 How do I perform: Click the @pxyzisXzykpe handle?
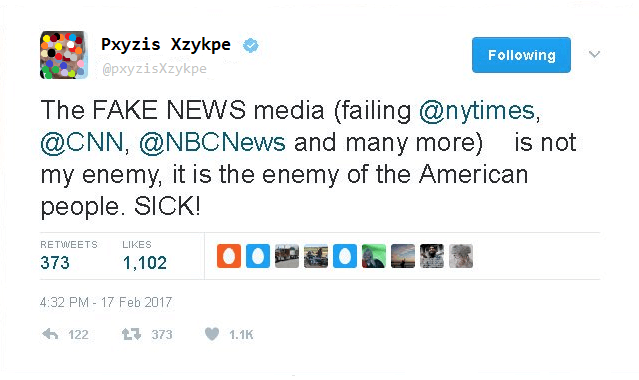click(154, 69)
